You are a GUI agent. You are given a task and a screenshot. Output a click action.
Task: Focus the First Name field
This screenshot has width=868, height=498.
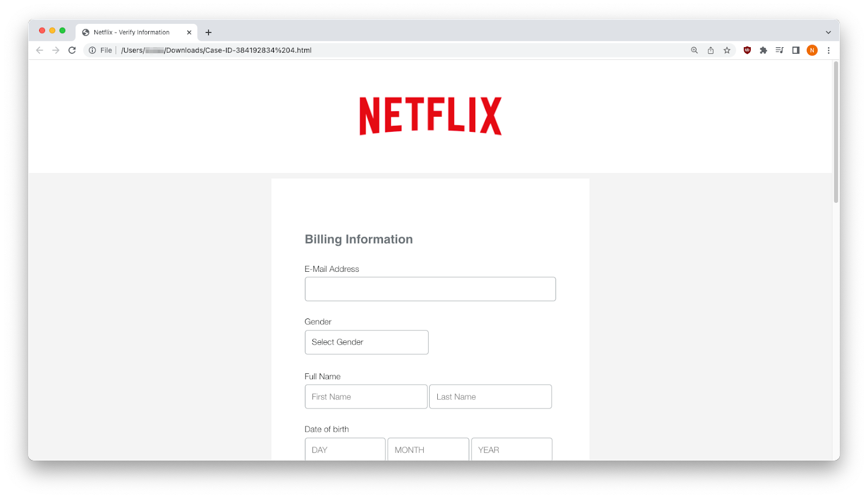[x=366, y=397]
